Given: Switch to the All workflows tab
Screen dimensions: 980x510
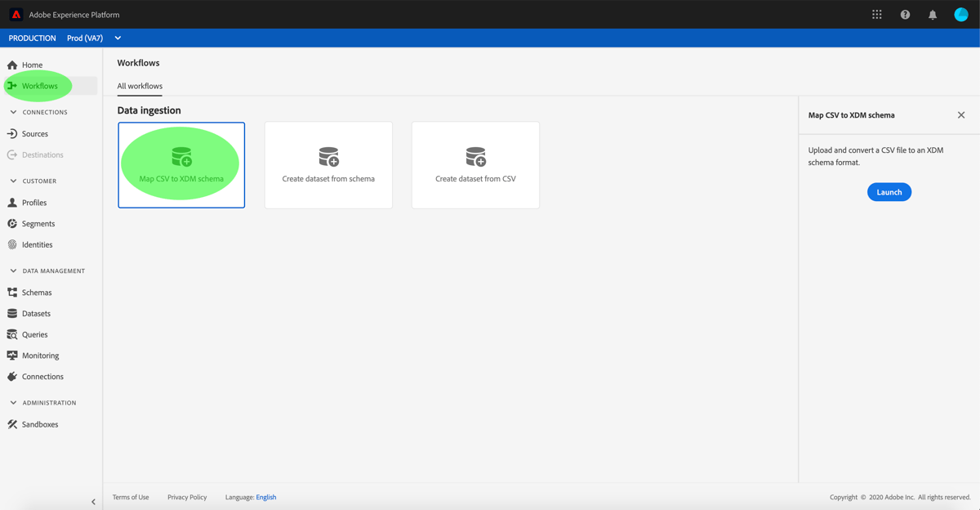Looking at the screenshot, I should click(139, 86).
